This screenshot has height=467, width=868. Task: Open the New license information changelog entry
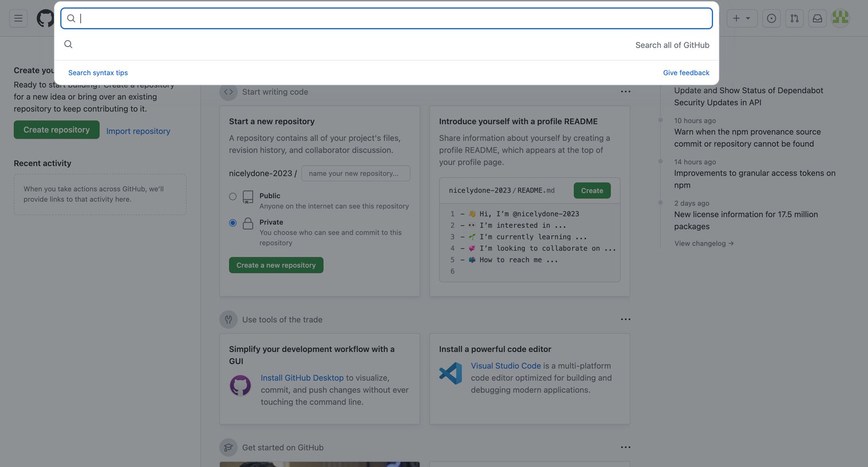[746, 220]
